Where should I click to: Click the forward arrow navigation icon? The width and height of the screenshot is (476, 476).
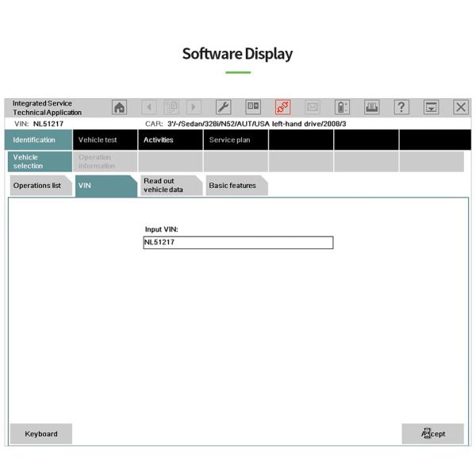194,107
